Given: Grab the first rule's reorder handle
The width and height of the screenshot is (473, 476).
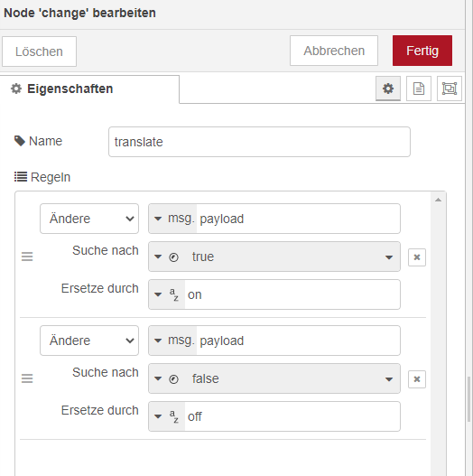Looking at the screenshot, I should tap(27, 257).
